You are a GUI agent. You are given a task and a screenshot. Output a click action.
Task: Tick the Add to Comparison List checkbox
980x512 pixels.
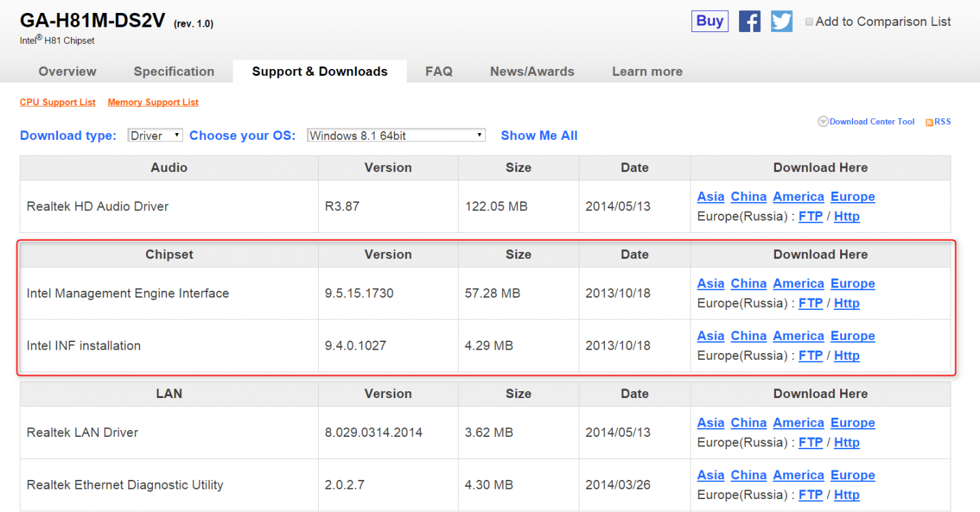point(809,22)
